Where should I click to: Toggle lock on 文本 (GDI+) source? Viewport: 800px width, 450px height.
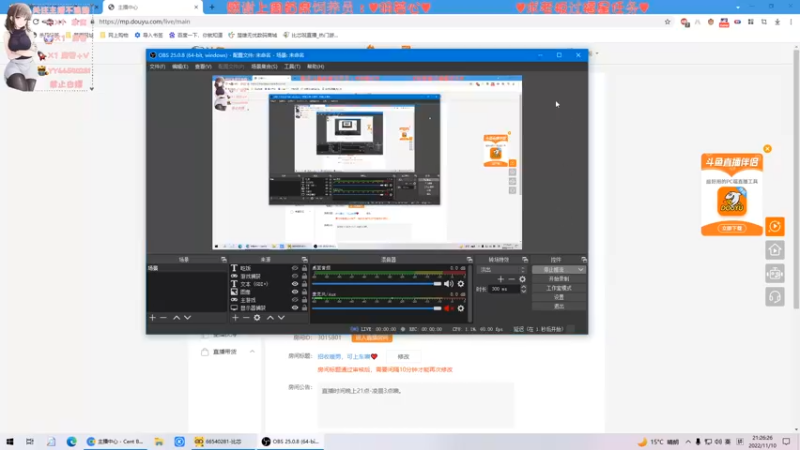tap(304, 284)
